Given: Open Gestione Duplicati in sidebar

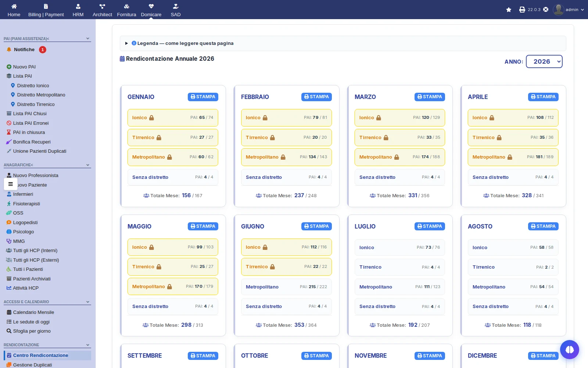Looking at the screenshot, I should [x=32, y=365].
